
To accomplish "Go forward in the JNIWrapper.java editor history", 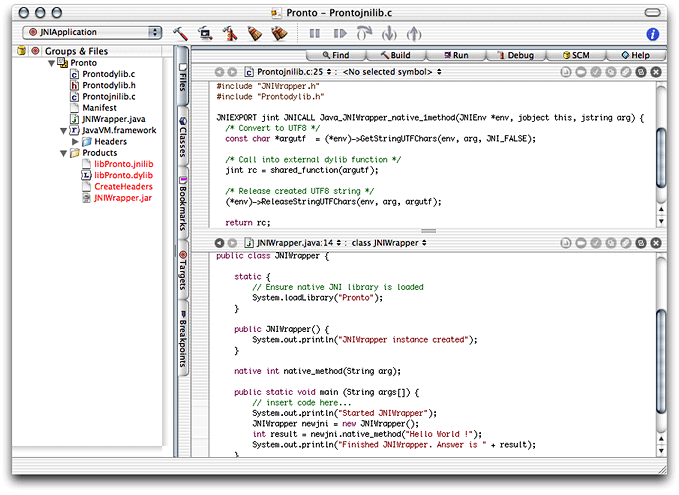I will [233, 243].
